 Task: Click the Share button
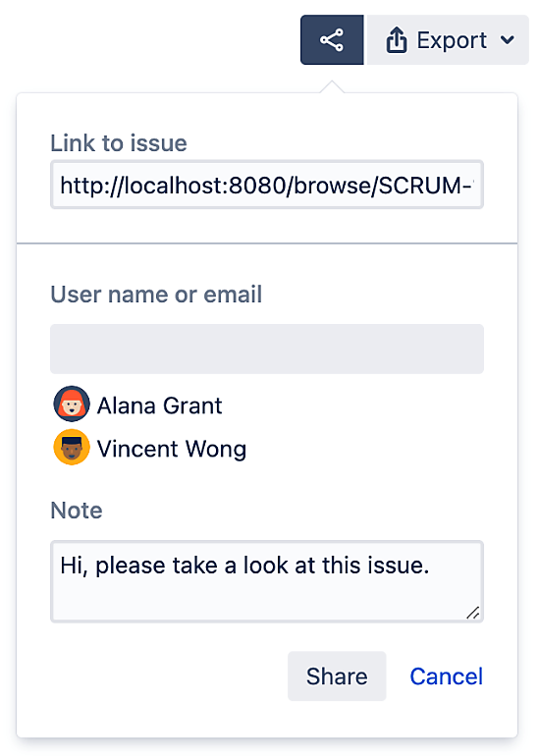(337, 675)
